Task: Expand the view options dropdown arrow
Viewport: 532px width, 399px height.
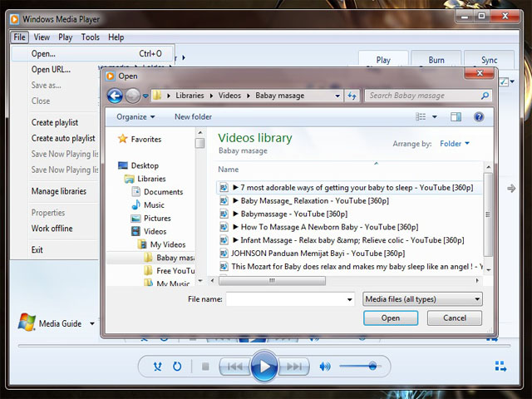Action: point(434,117)
